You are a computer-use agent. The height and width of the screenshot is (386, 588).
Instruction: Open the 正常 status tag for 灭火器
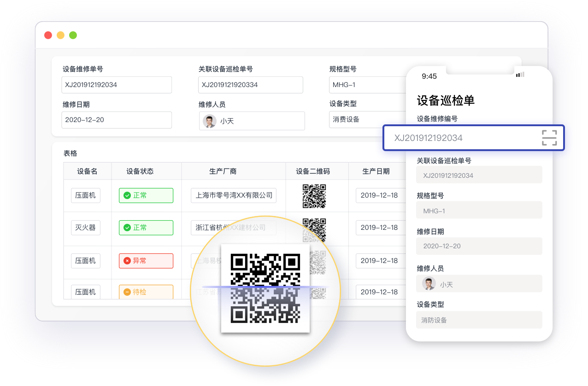point(146,228)
